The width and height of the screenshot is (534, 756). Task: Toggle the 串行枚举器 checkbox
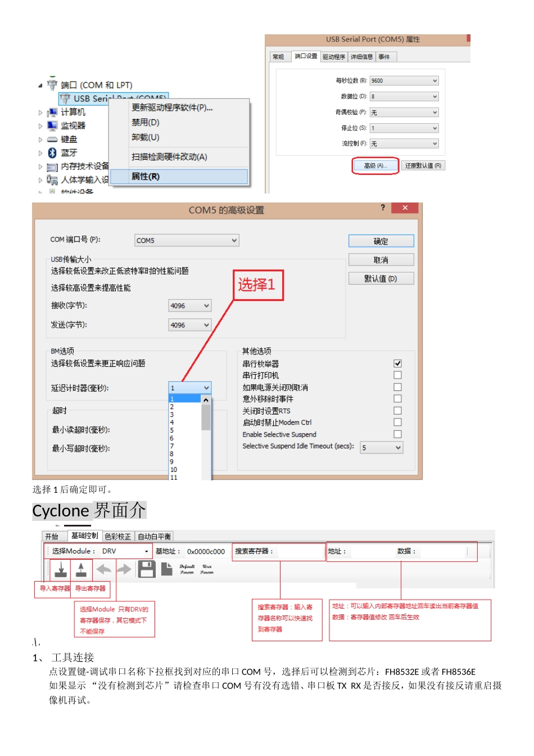click(397, 363)
